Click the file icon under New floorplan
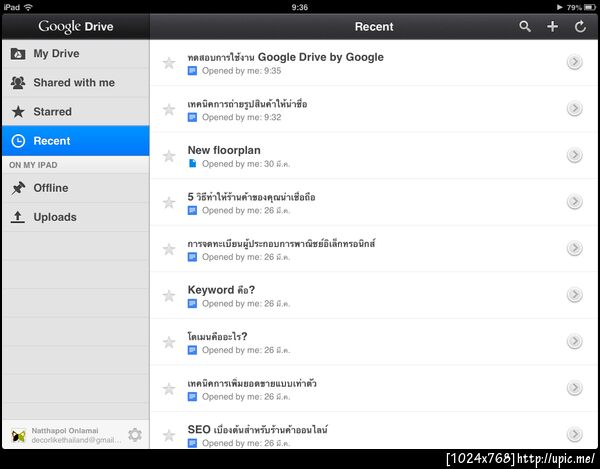The height and width of the screenshot is (469, 600). (192, 164)
